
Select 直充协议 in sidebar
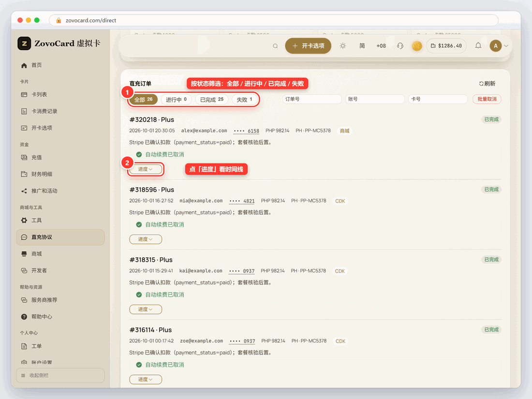pos(60,237)
